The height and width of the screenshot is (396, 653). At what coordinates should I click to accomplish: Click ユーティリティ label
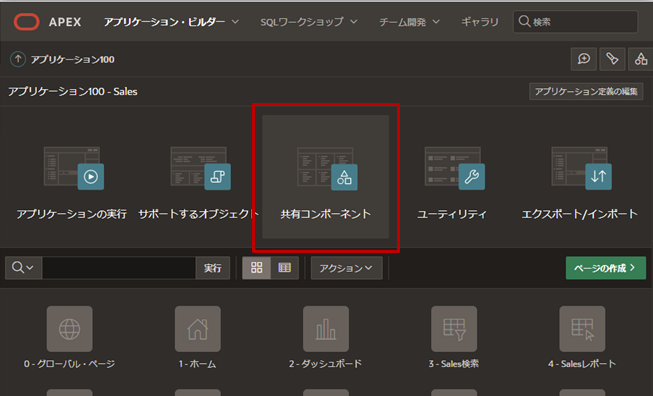pos(452,214)
